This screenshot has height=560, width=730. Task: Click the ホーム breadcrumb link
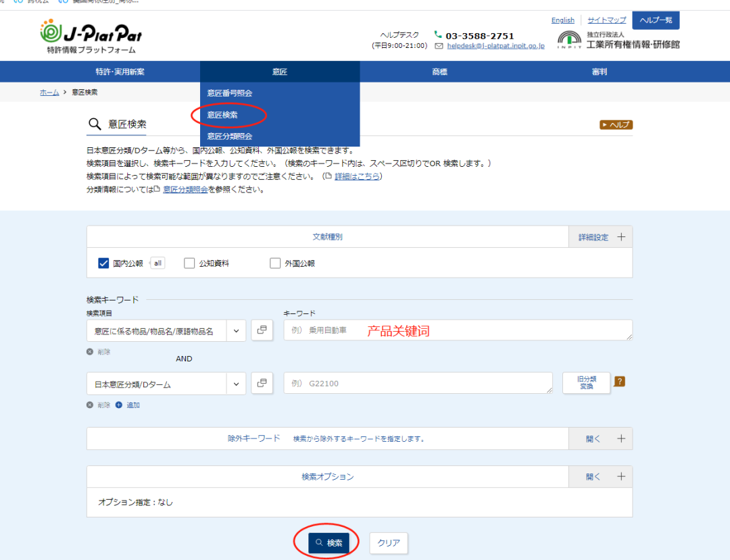click(x=49, y=92)
